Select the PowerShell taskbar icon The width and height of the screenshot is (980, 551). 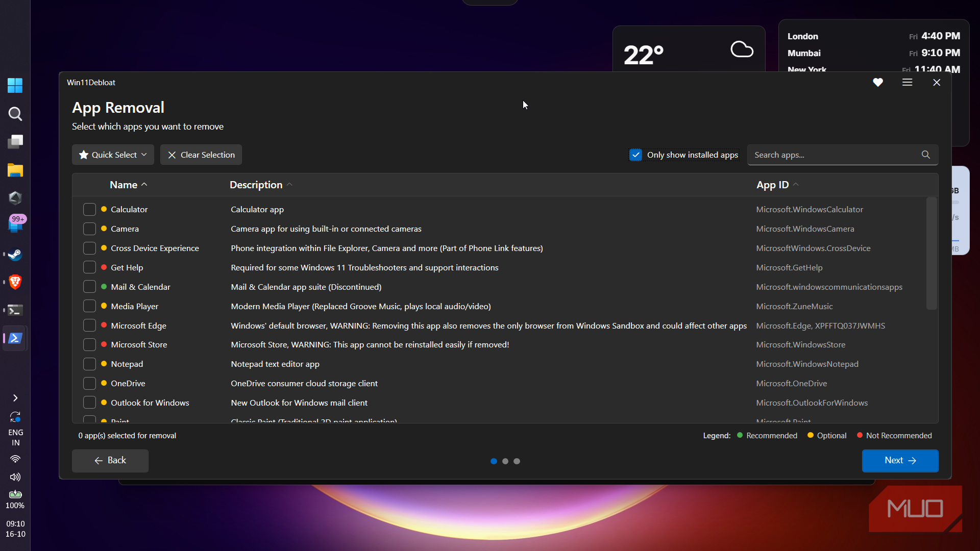pos(15,338)
